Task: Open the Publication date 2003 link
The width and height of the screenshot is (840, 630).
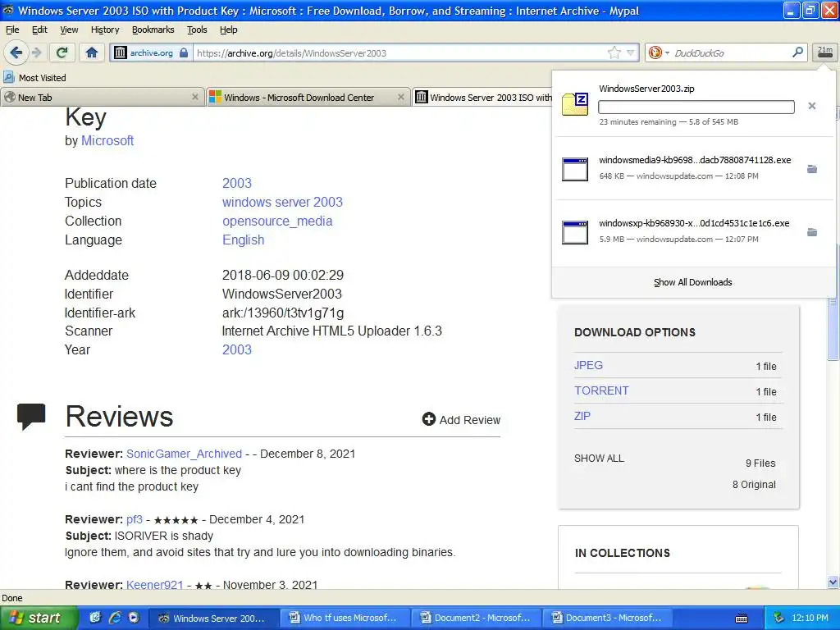Action: pyautogui.click(x=237, y=183)
